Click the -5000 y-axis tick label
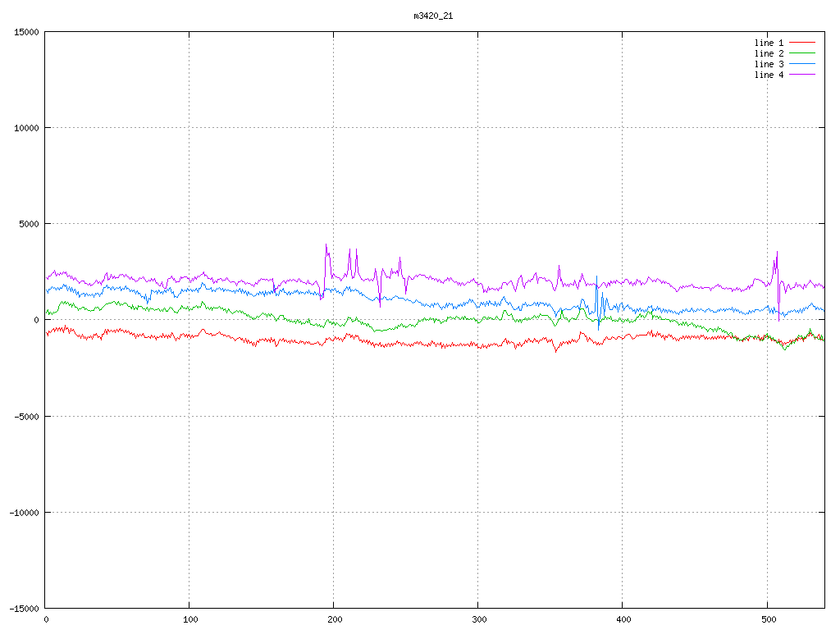The image size is (840, 630). [x=25, y=416]
